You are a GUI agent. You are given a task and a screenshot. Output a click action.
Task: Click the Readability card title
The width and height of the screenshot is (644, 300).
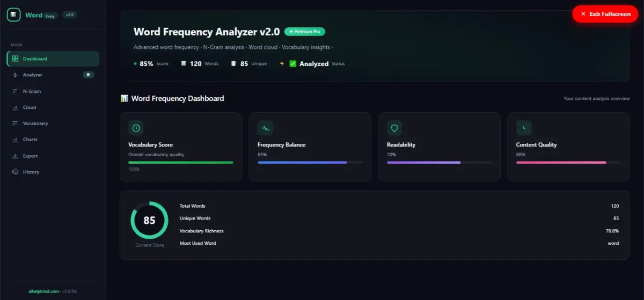401,145
